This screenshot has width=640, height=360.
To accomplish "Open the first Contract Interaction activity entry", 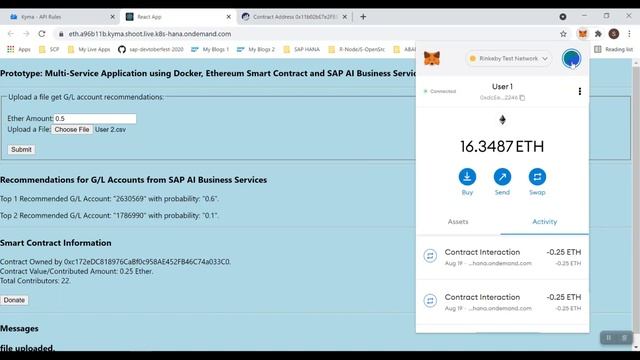I will tap(502, 257).
